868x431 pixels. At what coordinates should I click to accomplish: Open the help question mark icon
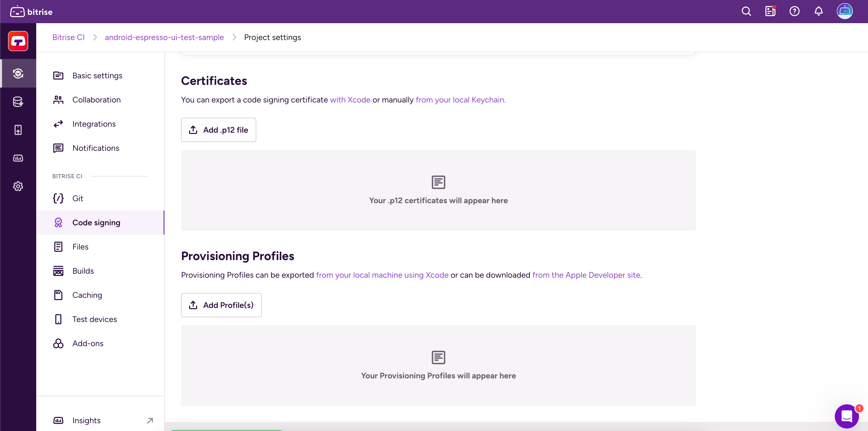coord(794,12)
